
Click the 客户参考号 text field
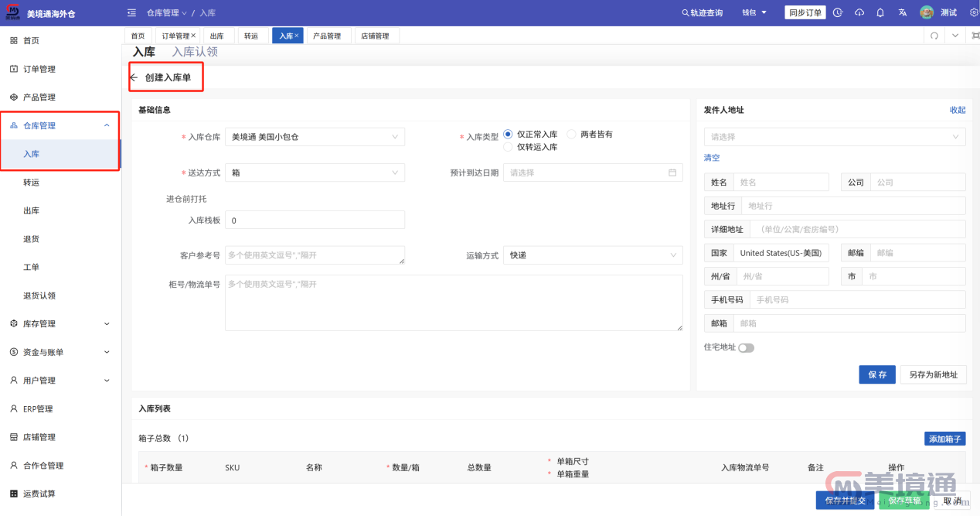point(315,255)
